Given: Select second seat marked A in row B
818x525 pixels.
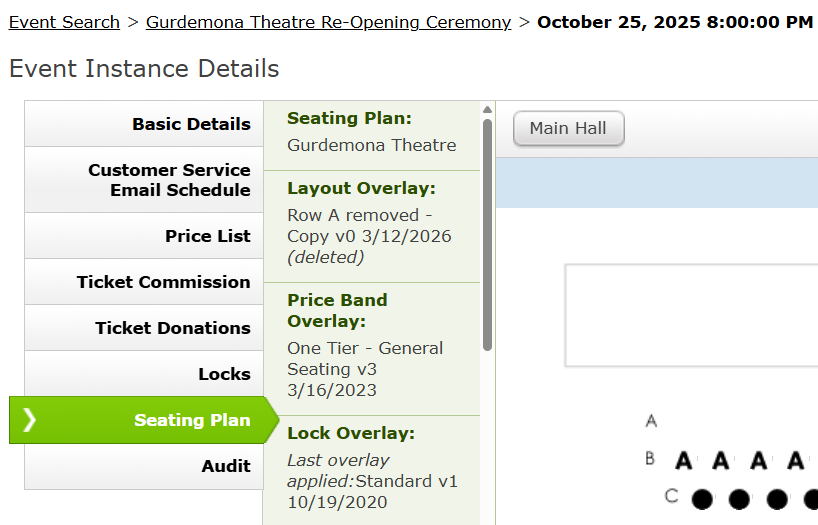Looking at the screenshot, I should pos(720,461).
